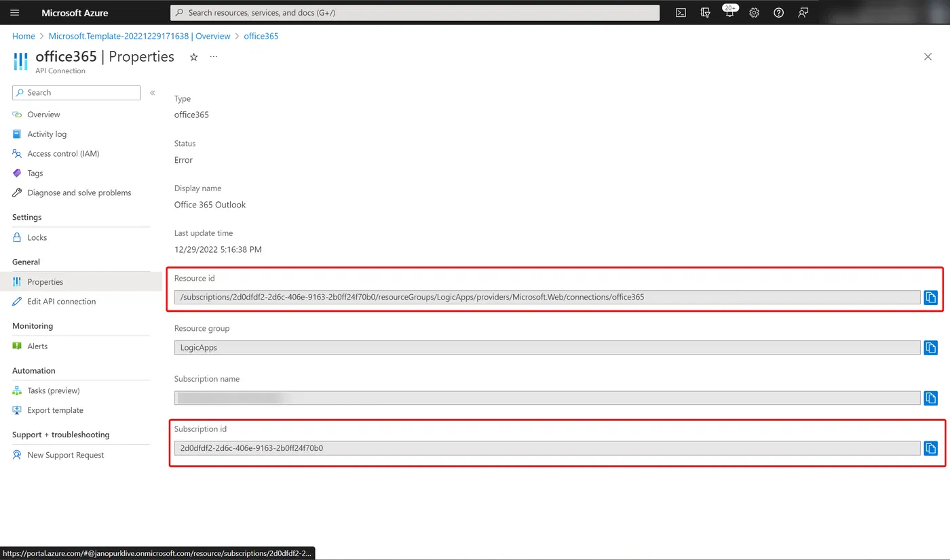Image resolution: width=950 pixels, height=560 pixels.
Task: Copy the Subscription id value
Action: (x=931, y=448)
